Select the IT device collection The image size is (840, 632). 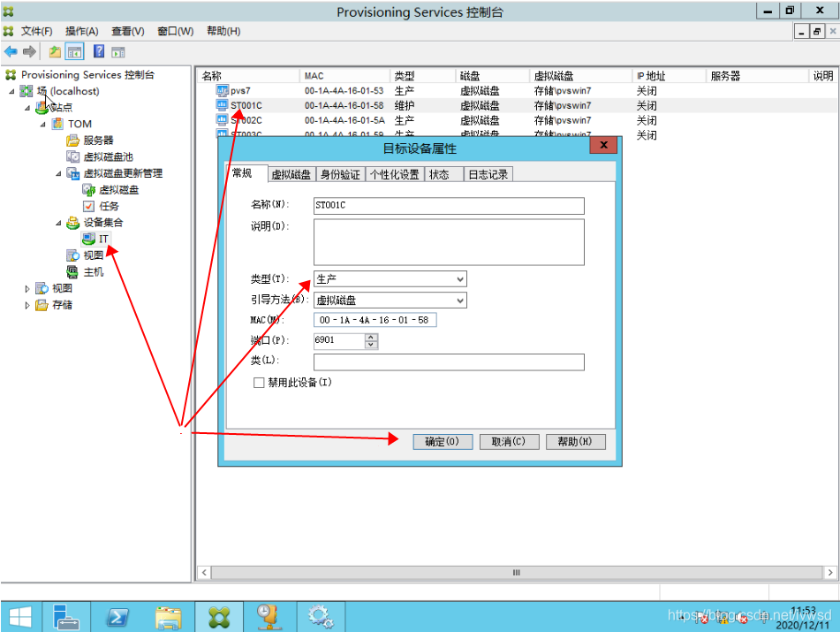103,239
